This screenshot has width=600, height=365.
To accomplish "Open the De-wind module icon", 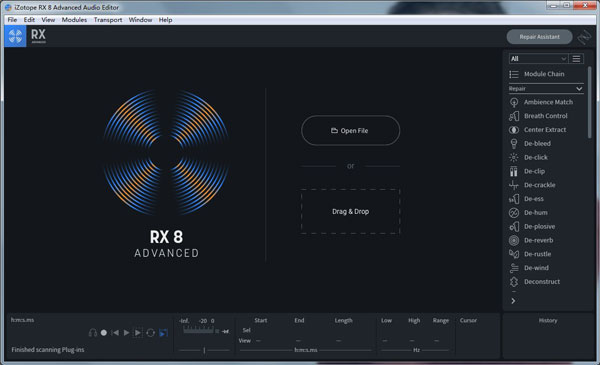I will click(514, 268).
